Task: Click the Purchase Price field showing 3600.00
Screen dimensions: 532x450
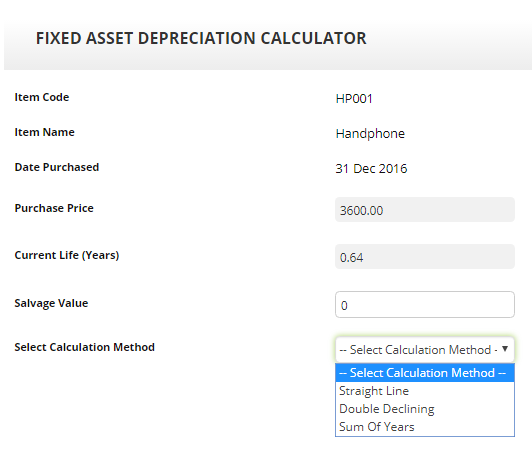Action: [425, 210]
